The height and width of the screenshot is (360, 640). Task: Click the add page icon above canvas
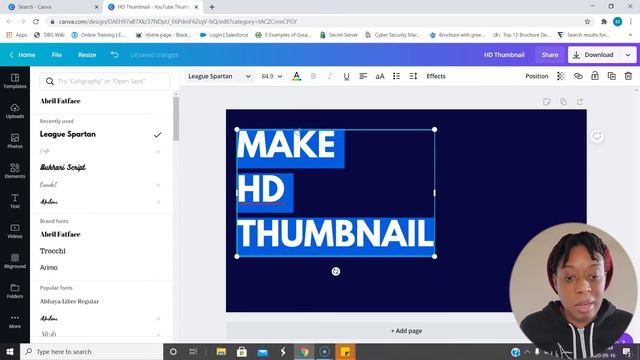(x=580, y=102)
